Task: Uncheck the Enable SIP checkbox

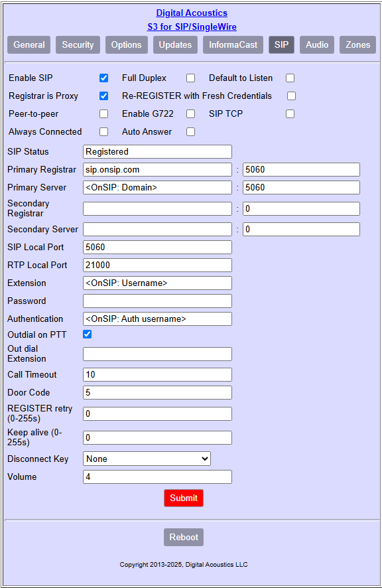Action: [104, 78]
